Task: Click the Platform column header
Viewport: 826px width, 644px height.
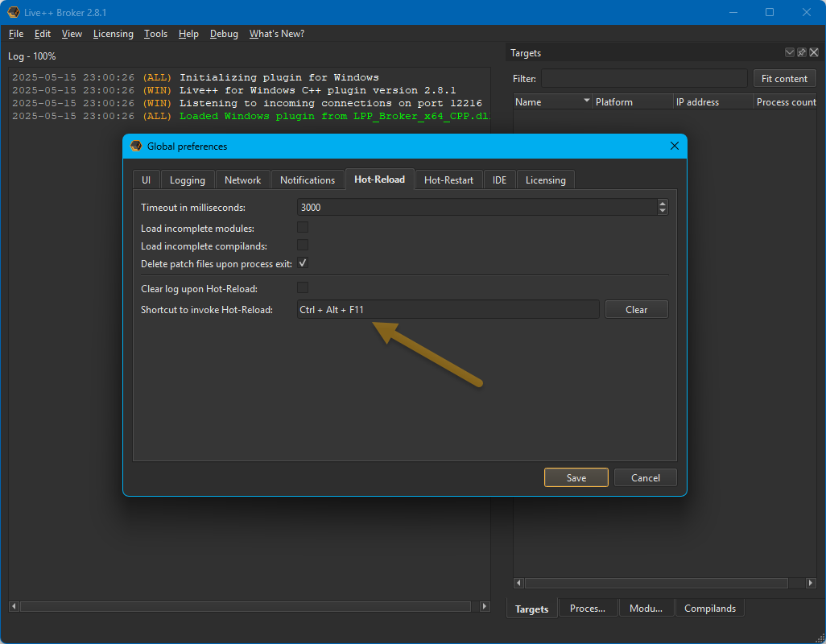Action: coord(634,101)
